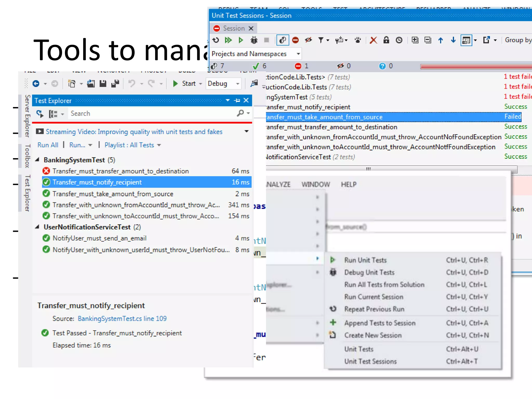Click the unknown tests question mark counter
The image size is (532, 399).
click(x=386, y=66)
